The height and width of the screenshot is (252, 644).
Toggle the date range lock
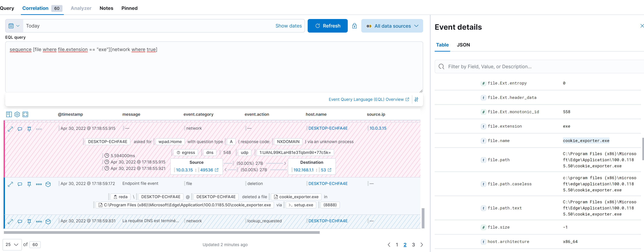tap(354, 26)
